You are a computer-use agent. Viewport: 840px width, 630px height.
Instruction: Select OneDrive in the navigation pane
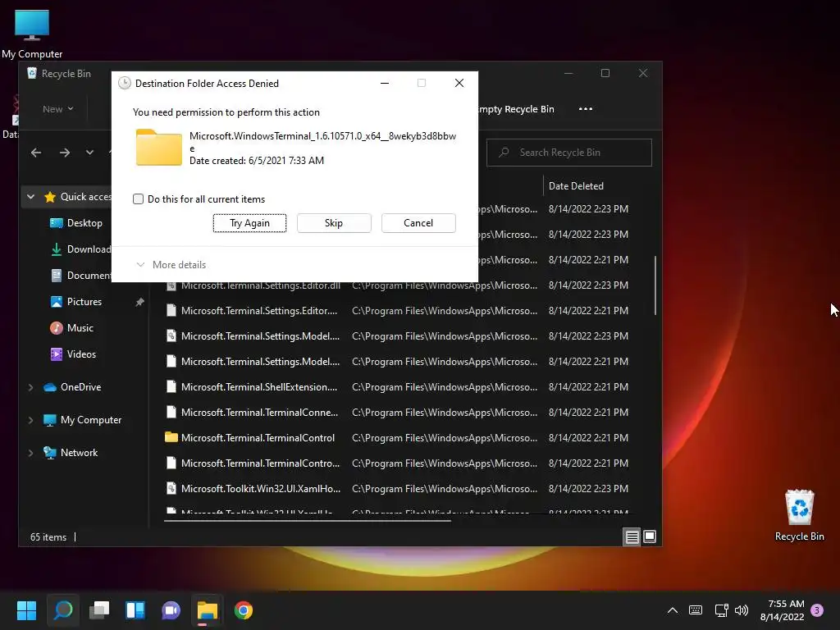click(72, 387)
